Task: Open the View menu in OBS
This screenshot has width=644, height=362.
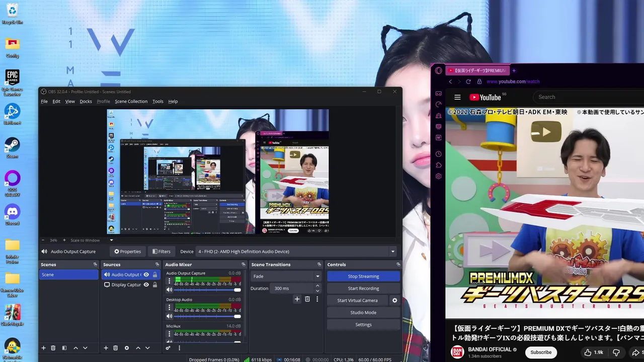Action: click(70, 101)
